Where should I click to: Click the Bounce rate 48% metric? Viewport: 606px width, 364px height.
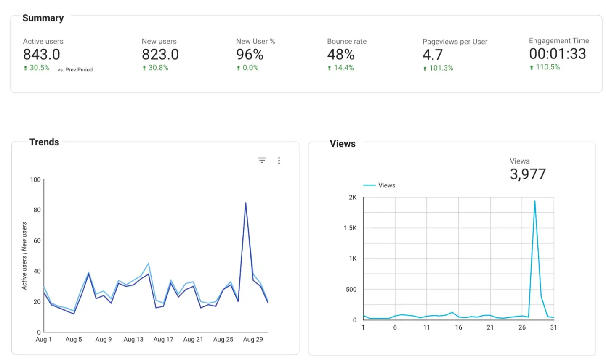point(341,55)
